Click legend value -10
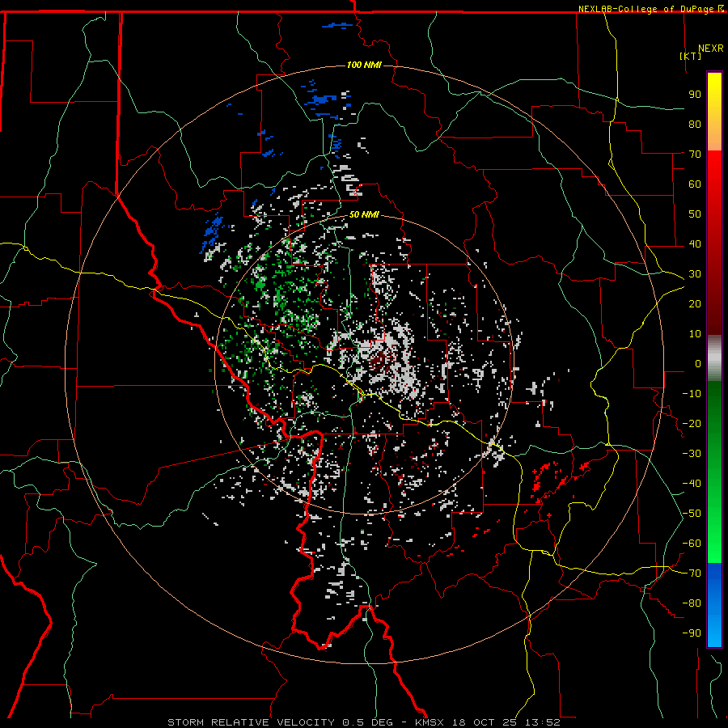Image resolution: width=728 pixels, height=728 pixels. click(692, 394)
